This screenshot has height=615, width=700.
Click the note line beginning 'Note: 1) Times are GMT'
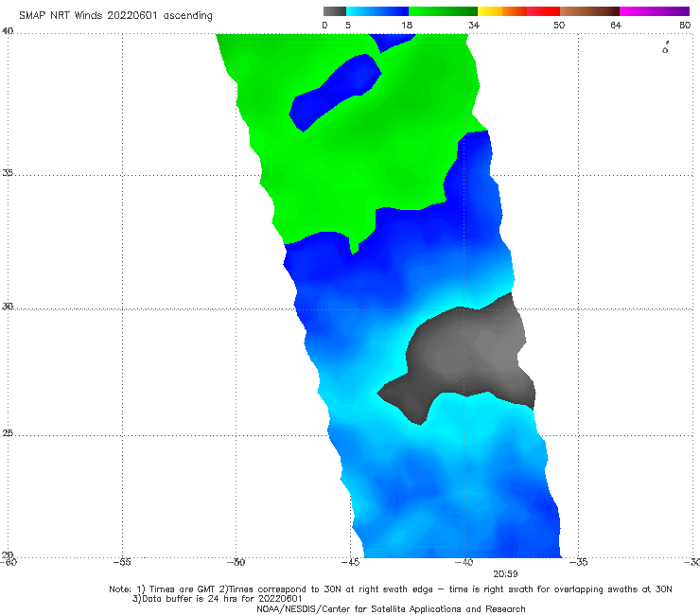pos(390,589)
